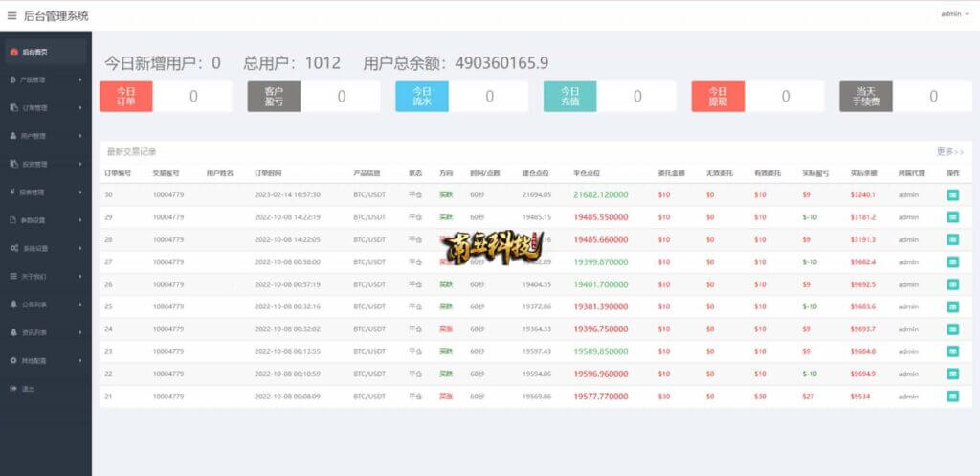The height and width of the screenshot is (476, 980).
Task: Open the admin account dropdown
Action: (x=954, y=13)
